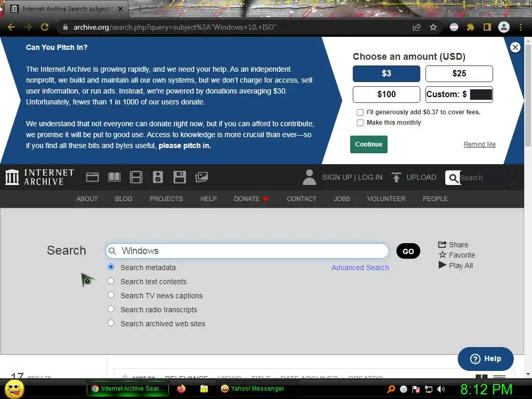This screenshot has width=532, height=399.
Task: Click the UPLOAD text link
Action: click(x=421, y=177)
